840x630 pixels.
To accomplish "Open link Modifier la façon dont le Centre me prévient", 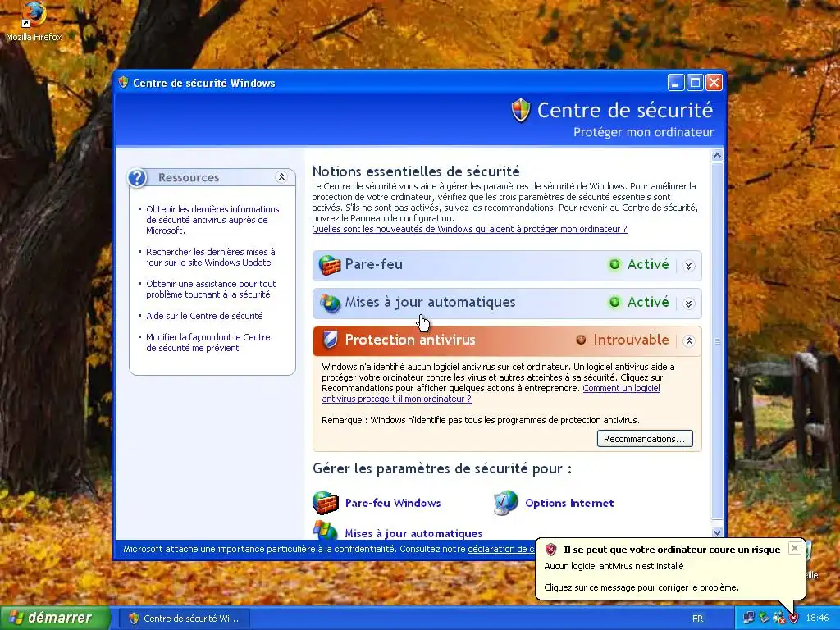I will (208, 342).
